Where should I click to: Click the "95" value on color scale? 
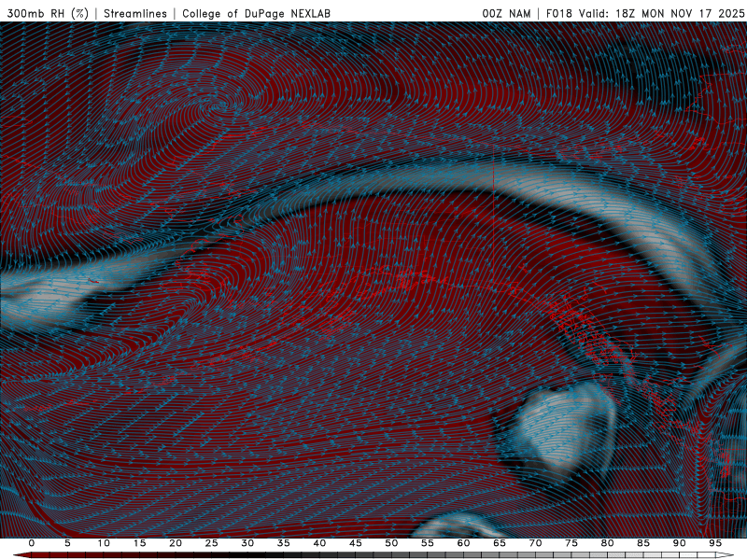point(715,543)
